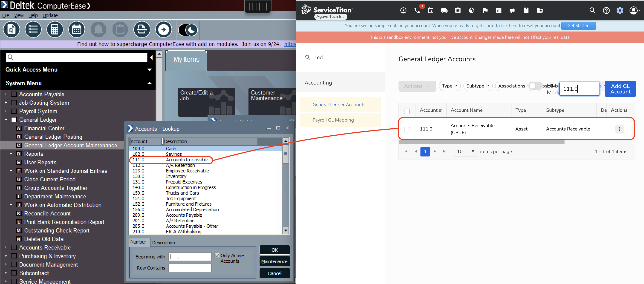The image size is (644, 284).
Task: Open the calendar toolbar icon in ComputerEase
Action: [x=77, y=29]
